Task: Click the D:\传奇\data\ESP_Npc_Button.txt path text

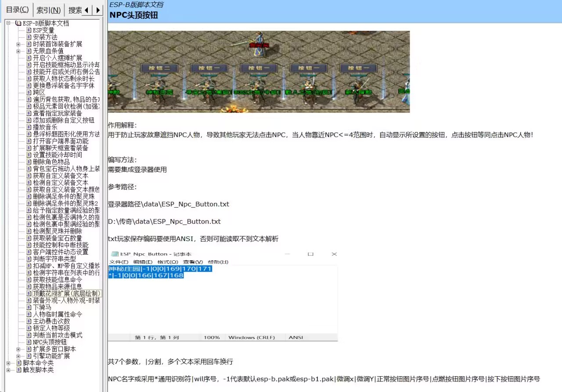Action: (x=164, y=222)
